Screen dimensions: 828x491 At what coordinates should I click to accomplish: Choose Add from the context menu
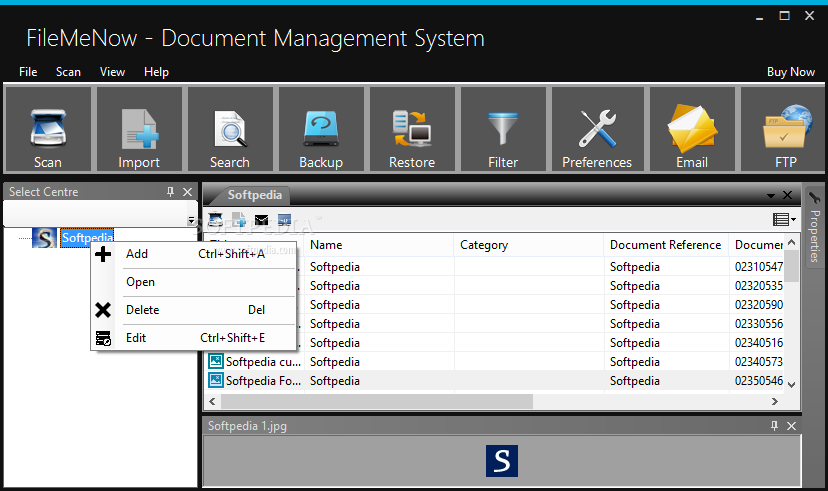tap(194, 254)
